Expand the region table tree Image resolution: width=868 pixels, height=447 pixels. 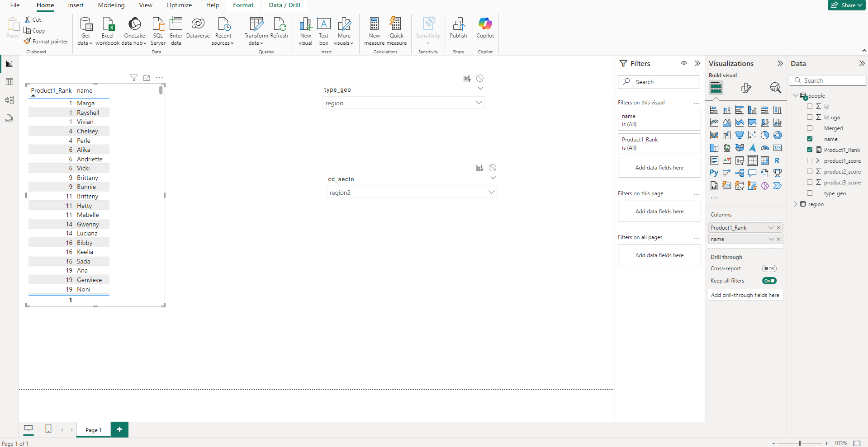tap(796, 204)
